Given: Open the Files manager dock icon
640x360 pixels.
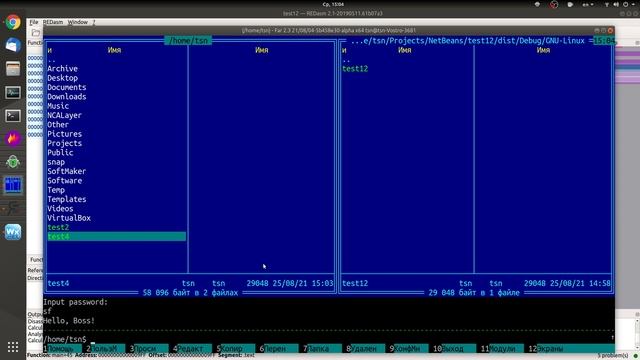Looking at the screenshot, I should coord(13,69).
